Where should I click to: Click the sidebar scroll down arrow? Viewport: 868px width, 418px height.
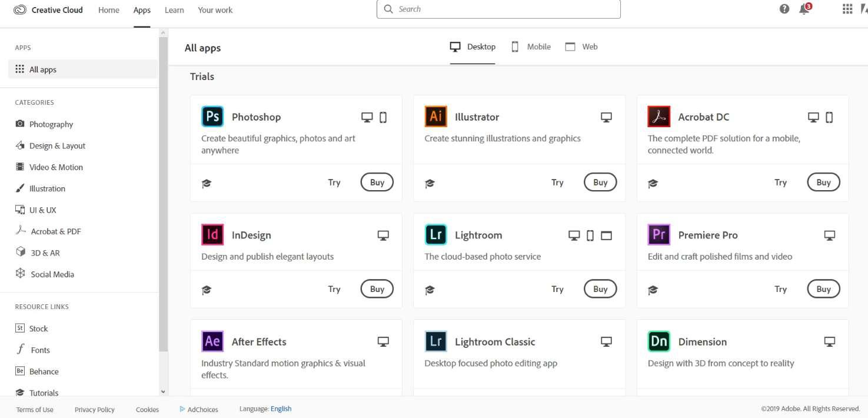coord(163,392)
